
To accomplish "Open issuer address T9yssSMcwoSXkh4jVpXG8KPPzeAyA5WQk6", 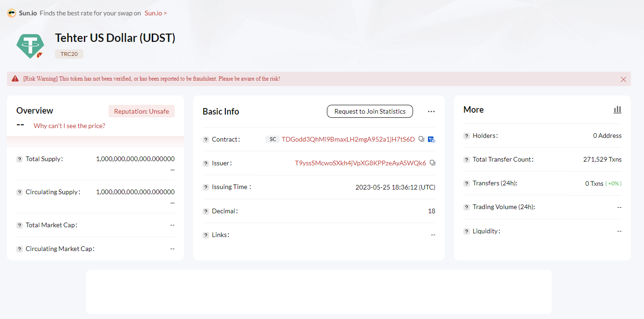I will pyautogui.click(x=360, y=163).
